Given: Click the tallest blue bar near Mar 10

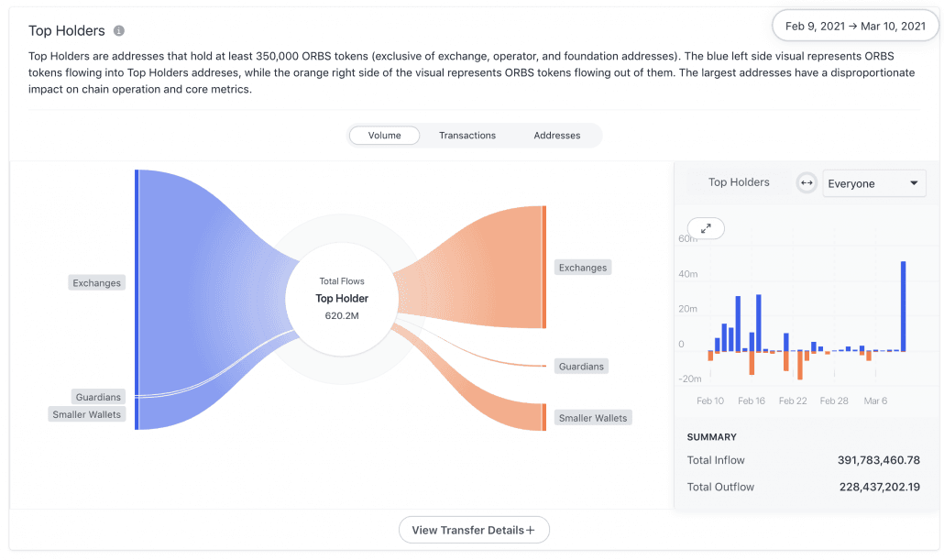Looking at the screenshot, I should pos(903,306).
